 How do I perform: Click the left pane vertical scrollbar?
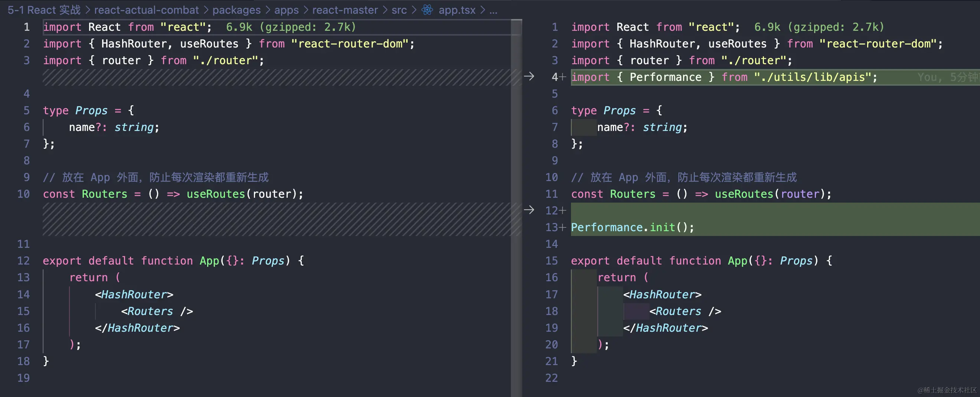[x=516, y=208]
